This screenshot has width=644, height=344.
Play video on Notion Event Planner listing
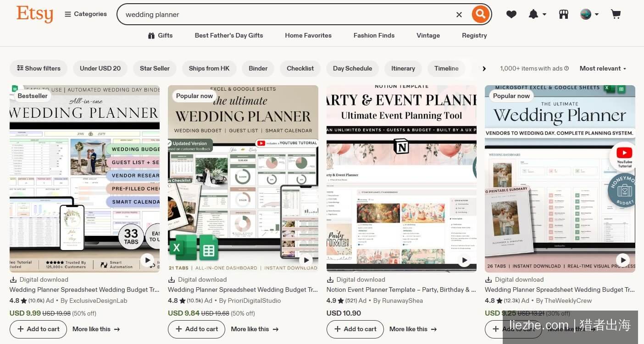[x=464, y=260]
